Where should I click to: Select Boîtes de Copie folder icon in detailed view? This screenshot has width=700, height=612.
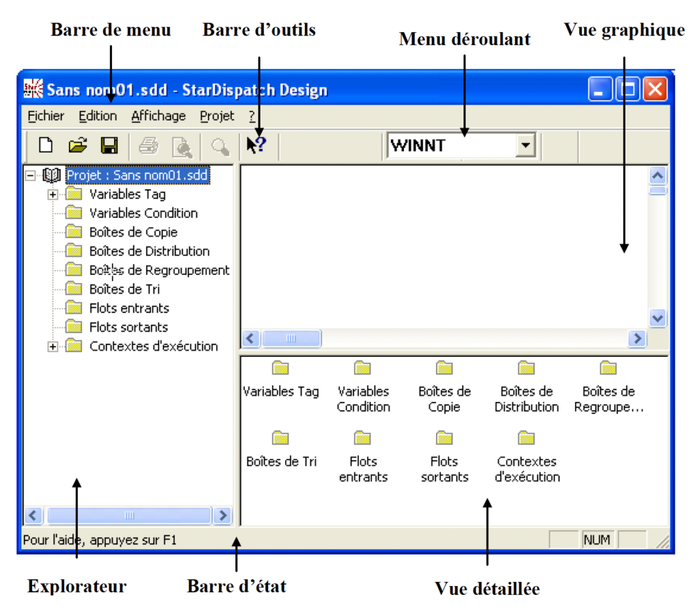pos(444,369)
